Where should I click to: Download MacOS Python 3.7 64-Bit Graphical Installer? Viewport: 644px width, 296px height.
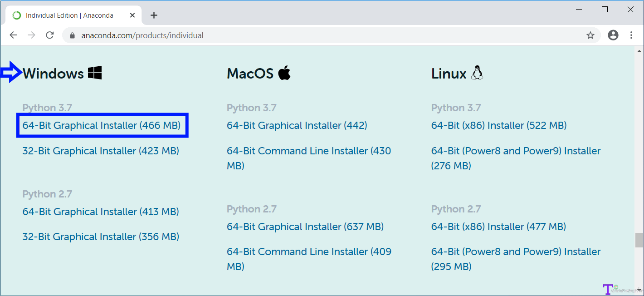pyautogui.click(x=297, y=125)
